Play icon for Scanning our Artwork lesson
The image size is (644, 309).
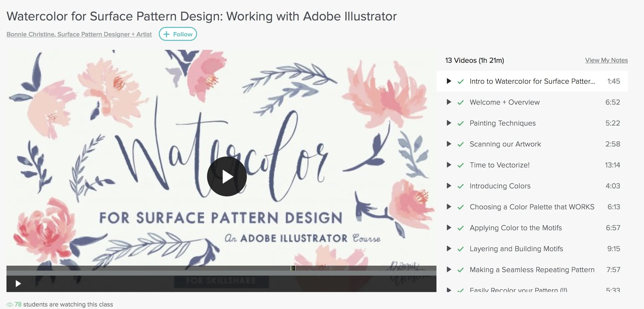click(449, 144)
